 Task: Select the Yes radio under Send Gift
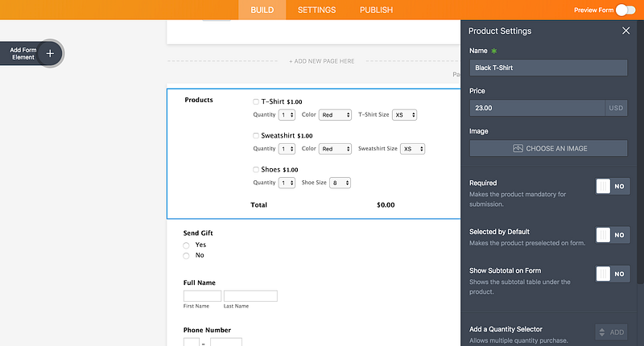tap(186, 245)
